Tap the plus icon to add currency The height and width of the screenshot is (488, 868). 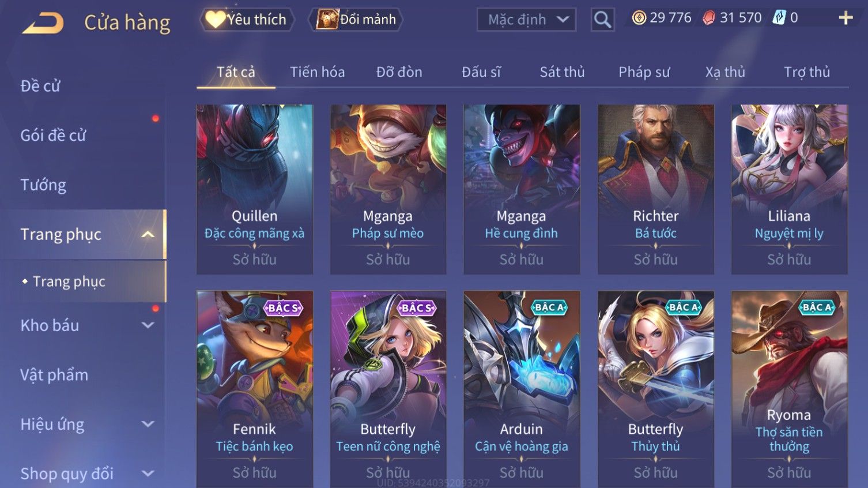tap(846, 18)
